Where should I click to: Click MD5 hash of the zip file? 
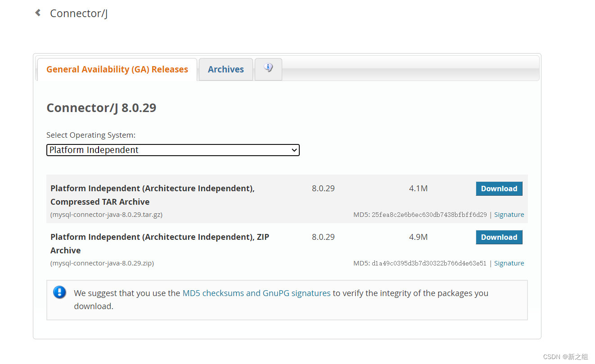[429, 263]
